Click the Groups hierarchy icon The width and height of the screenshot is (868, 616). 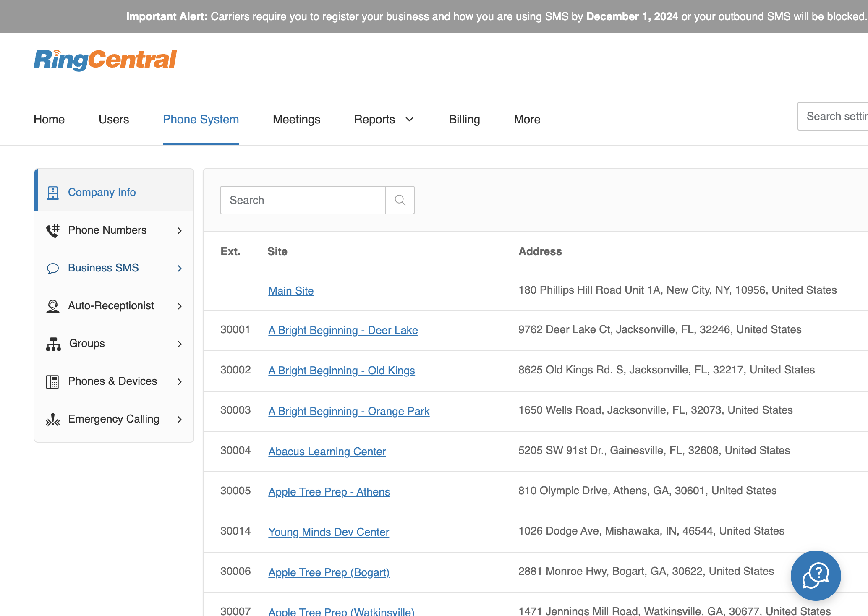(53, 344)
